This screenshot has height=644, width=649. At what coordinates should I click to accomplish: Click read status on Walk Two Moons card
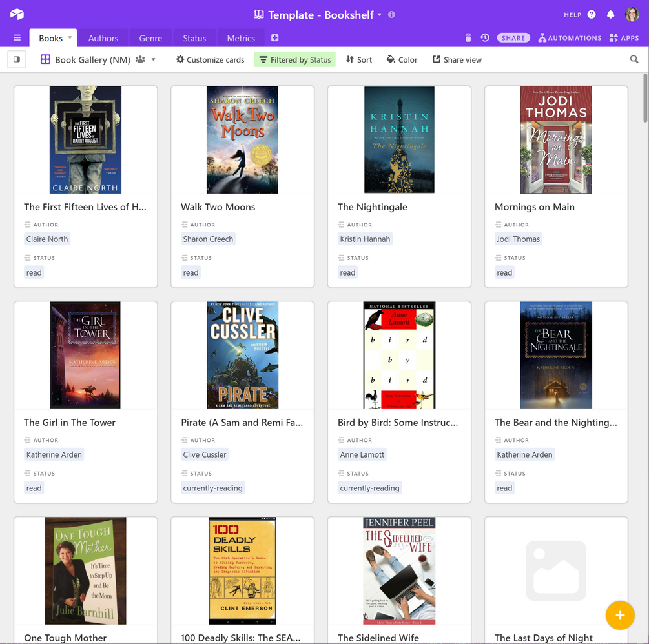[x=191, y=272]
